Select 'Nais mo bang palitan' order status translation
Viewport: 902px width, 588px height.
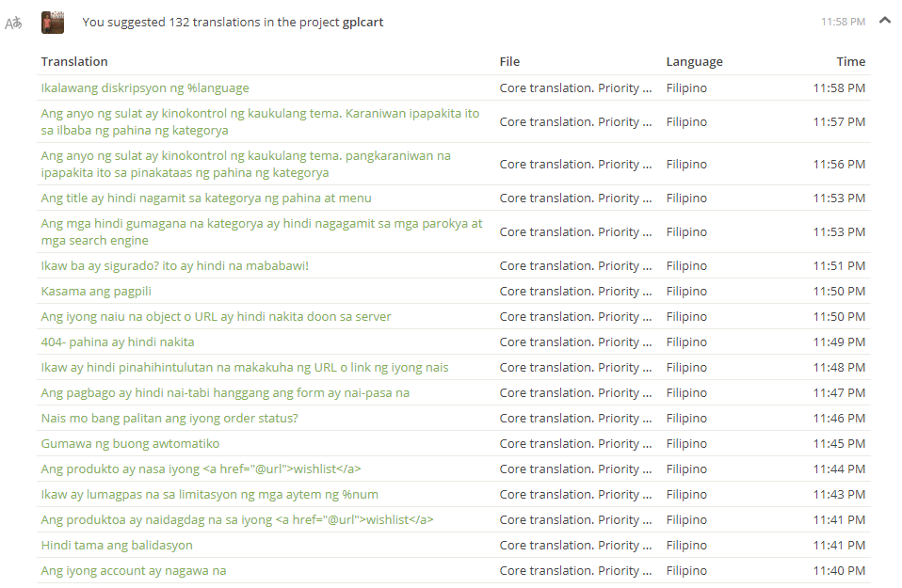tap(169, 418)
